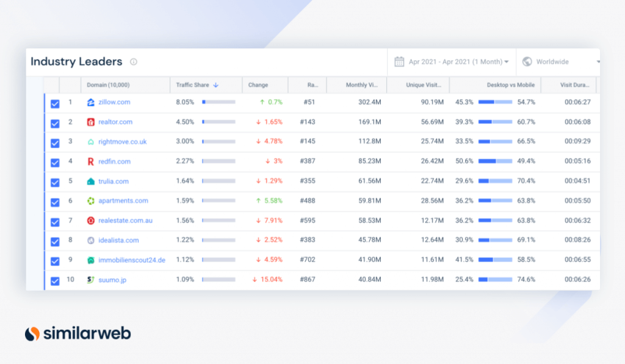Click the redfin.com R favicon
The width and height of the screenshot is (625, 364).
coord(90,162)
